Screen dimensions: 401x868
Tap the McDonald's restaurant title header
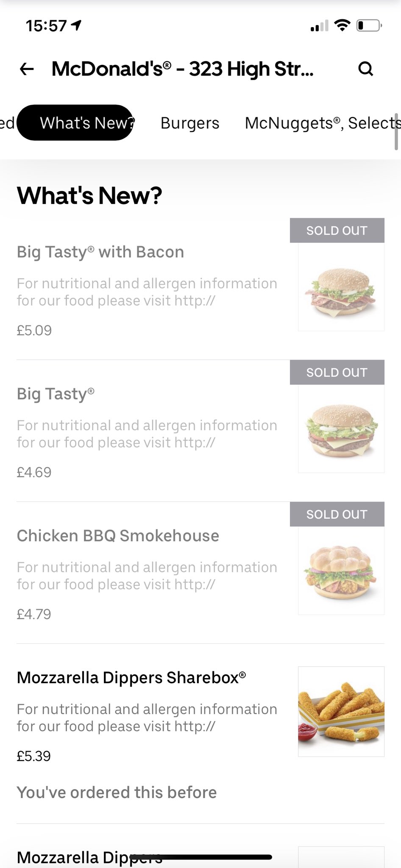click(182, 69)
